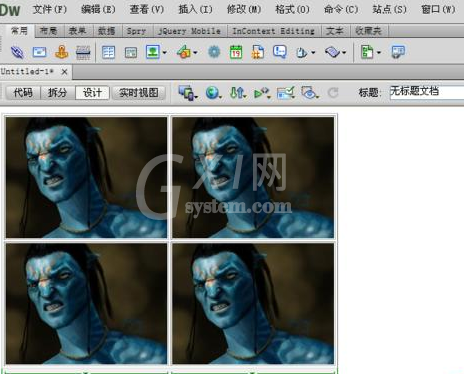This screenshot has width=464, height=374.
Task: Select the Spry insert tab
Action: click(x=136, y=31)
